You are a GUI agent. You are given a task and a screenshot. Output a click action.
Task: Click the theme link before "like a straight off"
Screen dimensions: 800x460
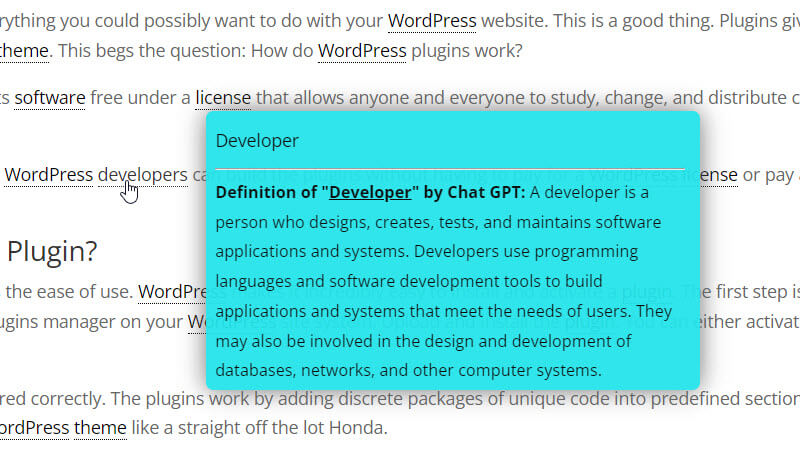coord(100,428)
